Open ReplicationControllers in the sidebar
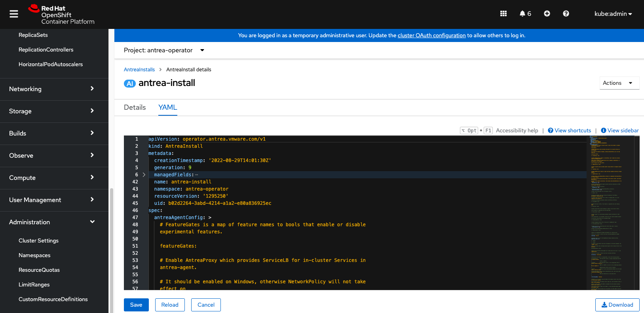The image size is (644, 313). [x=46, y=50]
